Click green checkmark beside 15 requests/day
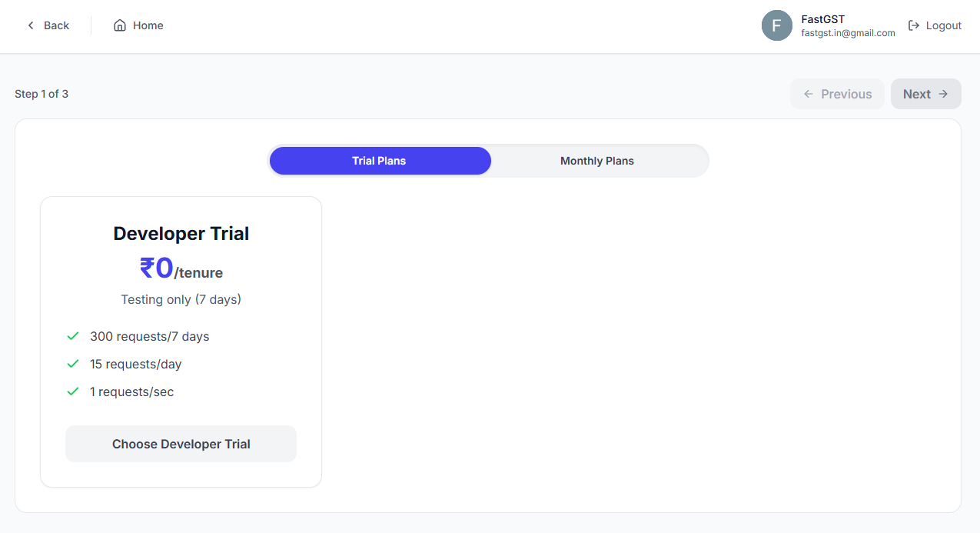The width and height of the screenshot is (980, 533). coord(73,364)
